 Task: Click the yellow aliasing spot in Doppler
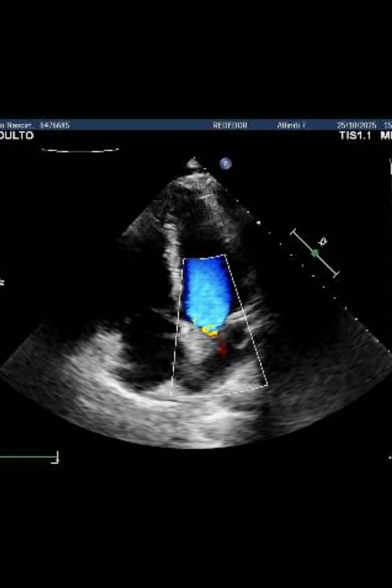coord(210,332)
